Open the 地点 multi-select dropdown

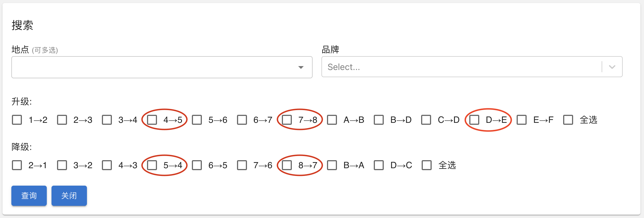pos(155,67)
